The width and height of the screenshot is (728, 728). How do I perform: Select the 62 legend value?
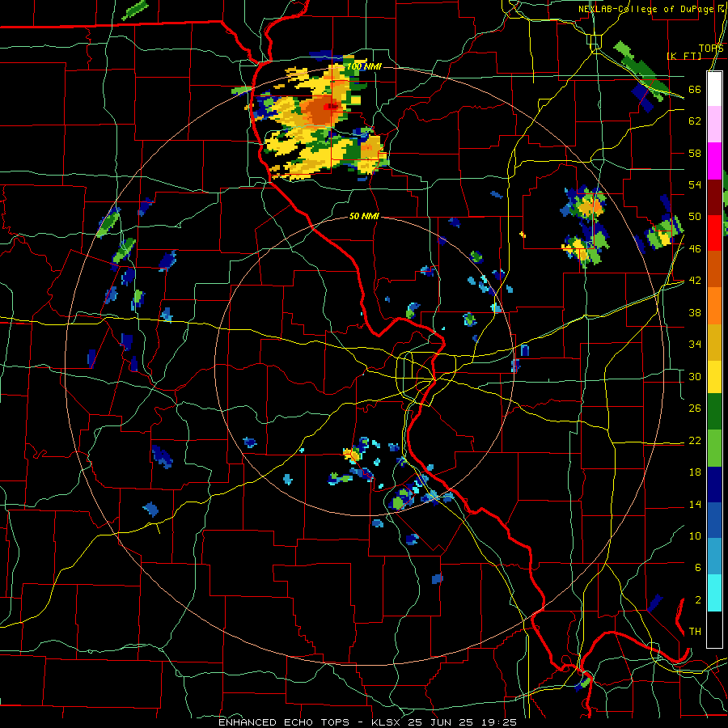[695, 121]
